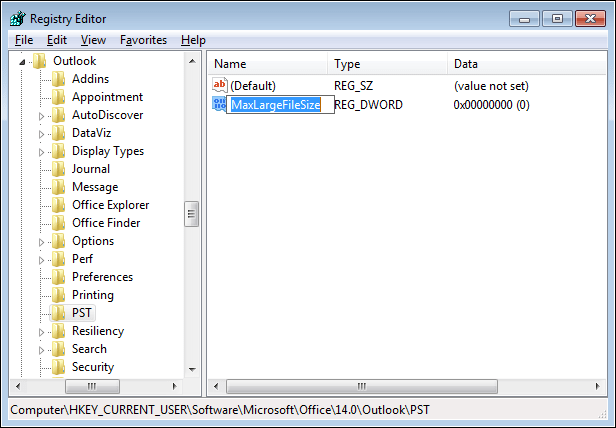Click the down arrow of the tree scrollbar
The image size is (616, 428).
coord(192,369)
